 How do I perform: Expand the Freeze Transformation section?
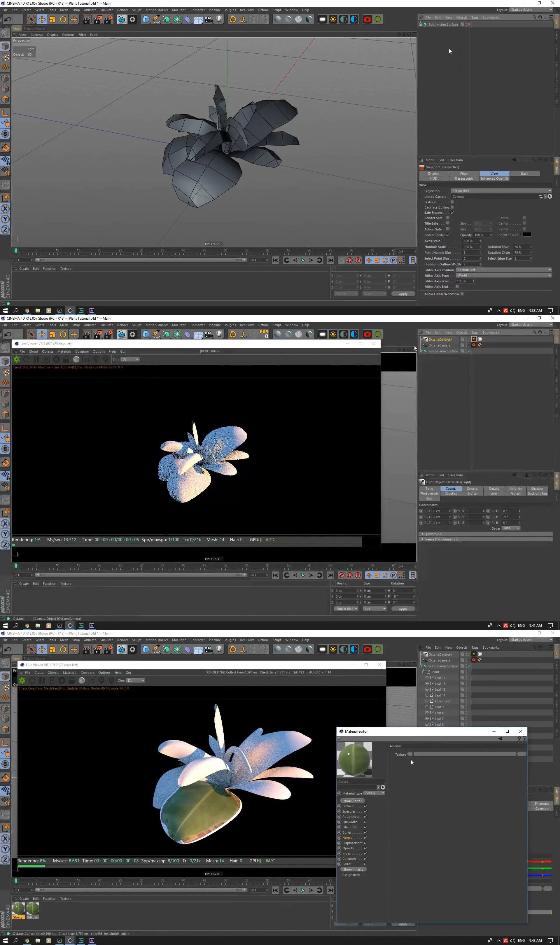tap(486, 539)
